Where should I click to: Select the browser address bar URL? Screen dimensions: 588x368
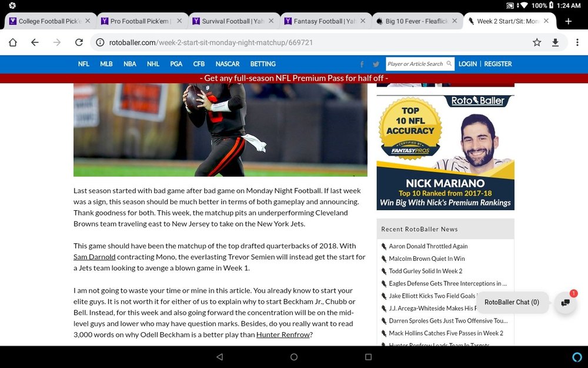[x=211, y=42]
